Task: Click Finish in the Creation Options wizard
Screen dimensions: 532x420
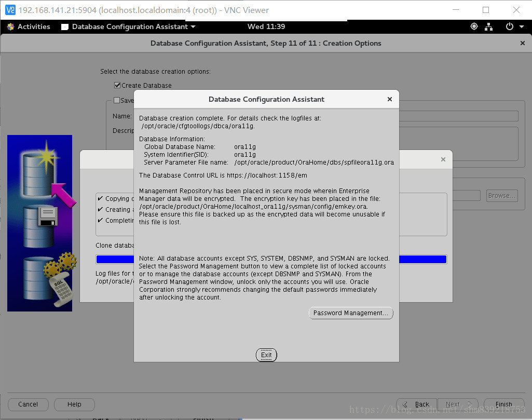Action: tap(504, 404)
